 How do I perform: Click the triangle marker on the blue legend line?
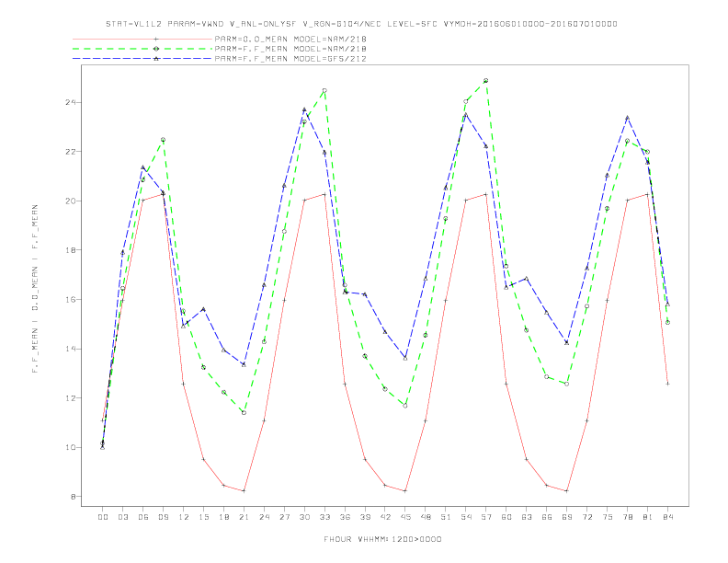[x=156, y=59]
